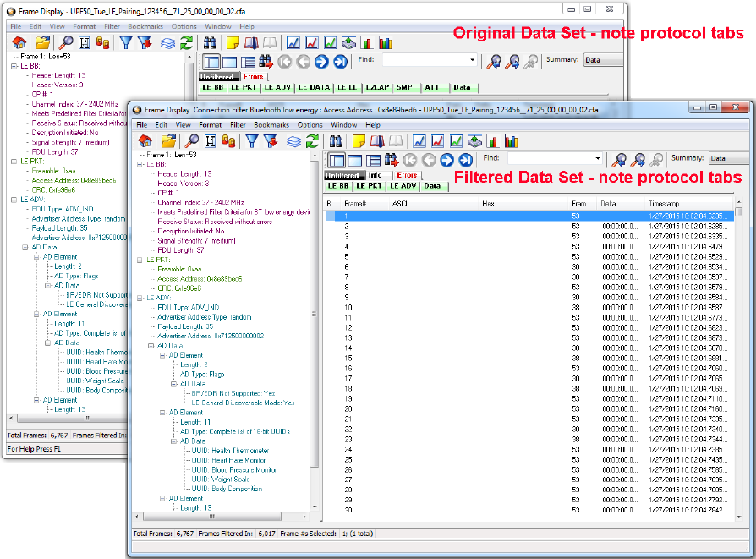Go to the last frame in the original window
The height and width of the screenshot is (559, 756).
tap(340, 61)
